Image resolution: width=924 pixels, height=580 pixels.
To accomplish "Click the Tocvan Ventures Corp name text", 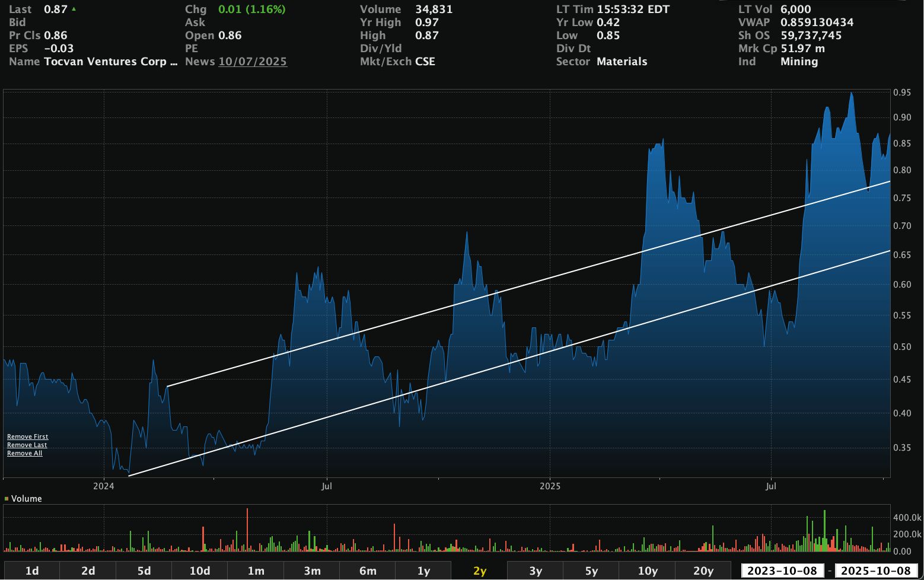I will point(110,62).
